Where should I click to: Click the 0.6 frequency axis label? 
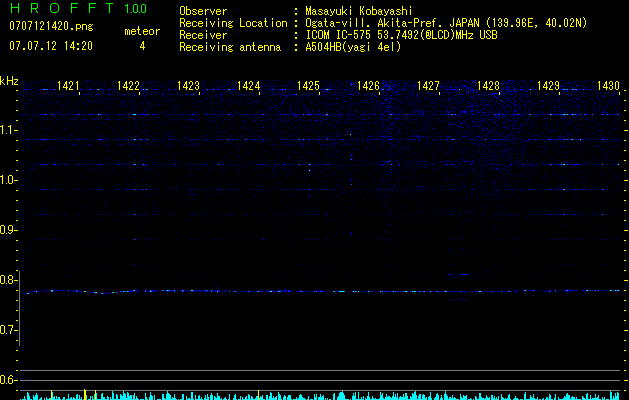[7, 380]
